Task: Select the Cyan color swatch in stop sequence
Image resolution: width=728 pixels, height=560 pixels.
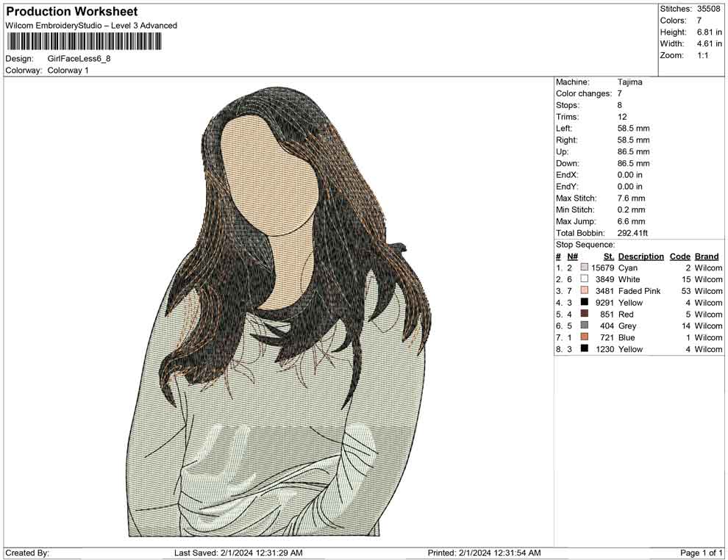Action: (585, 268)
